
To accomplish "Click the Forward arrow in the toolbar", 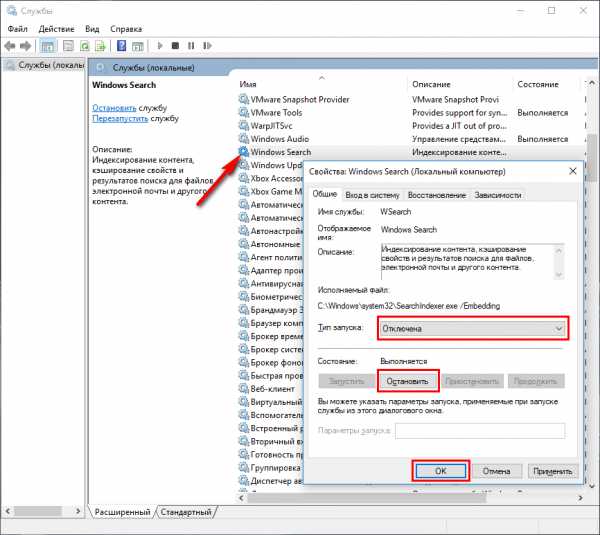I will click(25, 46).
